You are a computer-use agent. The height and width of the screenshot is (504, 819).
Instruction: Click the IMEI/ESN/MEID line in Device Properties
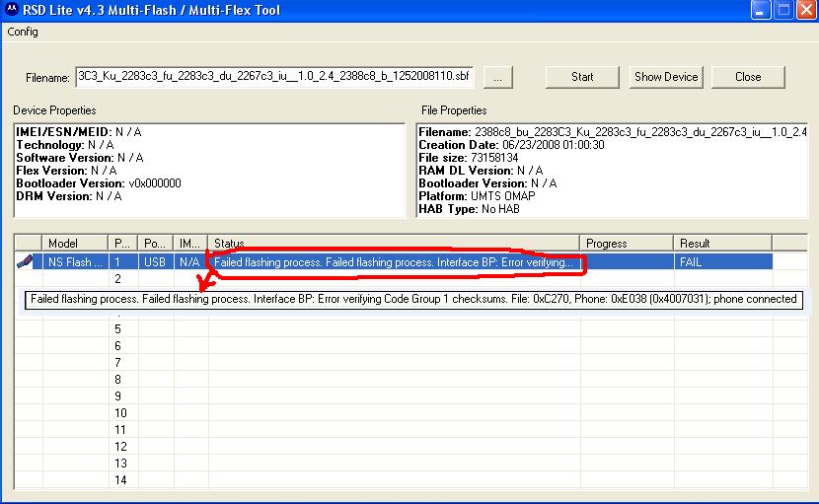click(x=79, y=131)
